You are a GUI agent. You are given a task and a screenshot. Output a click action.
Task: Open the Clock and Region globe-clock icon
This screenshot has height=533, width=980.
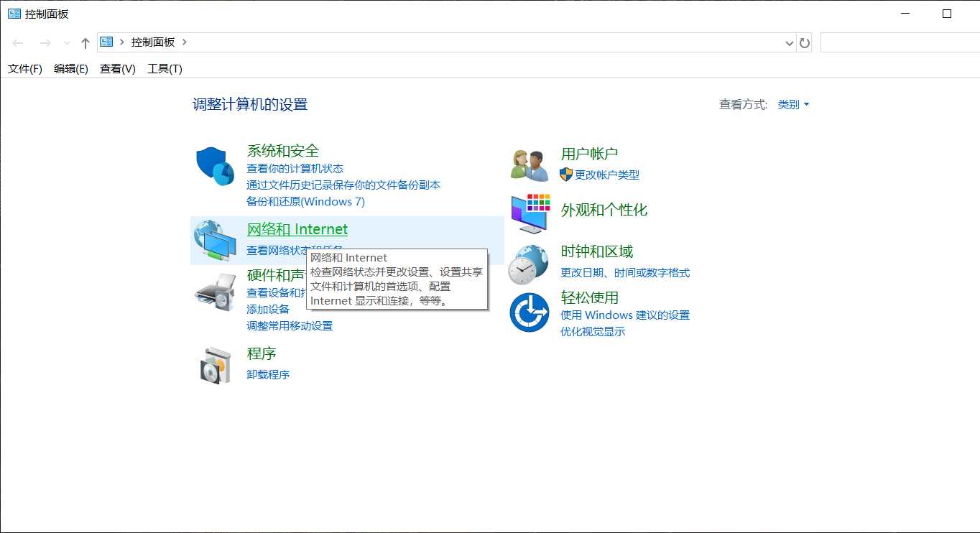[x=529, y=264]
